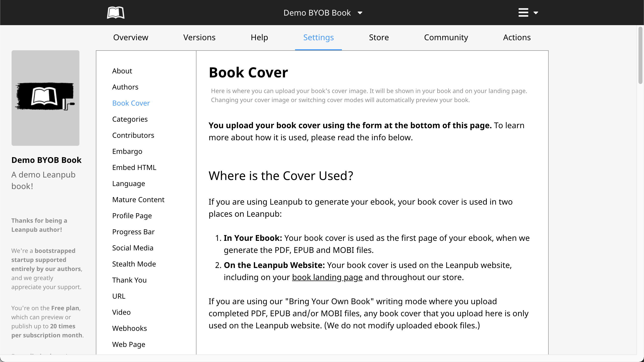Click the vertical page scrollbar
644x362 pixels.
coord(640,55)
